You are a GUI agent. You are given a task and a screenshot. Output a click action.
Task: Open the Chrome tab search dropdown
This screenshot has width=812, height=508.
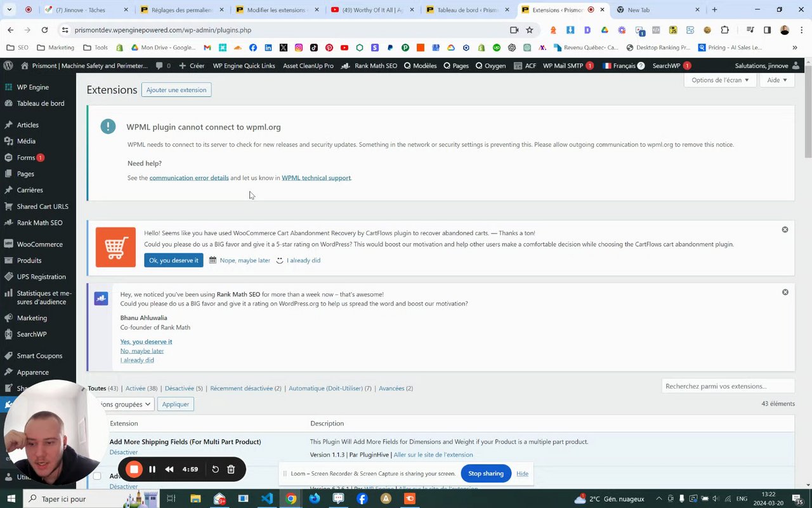[9, 10]
